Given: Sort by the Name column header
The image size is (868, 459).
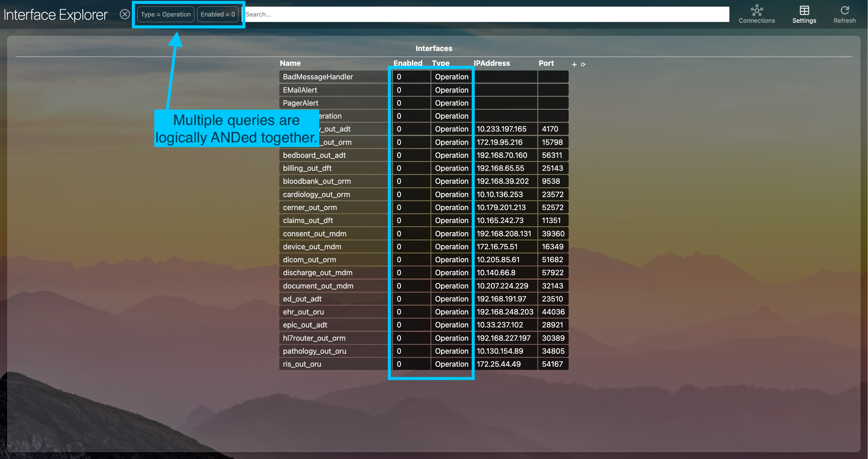Looking at the screenshot, I should pyautogui.click(x=290, y=63).
